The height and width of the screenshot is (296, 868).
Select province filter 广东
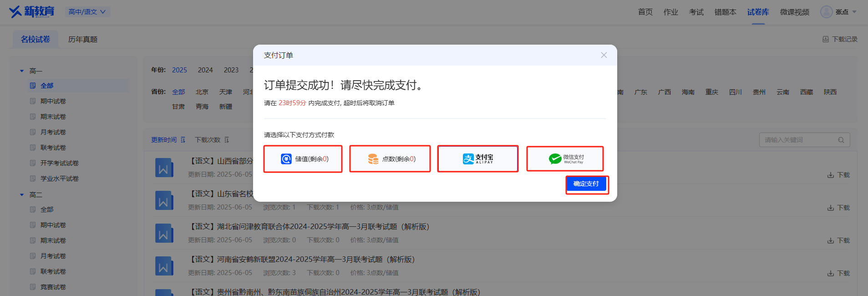coord(641,92)
